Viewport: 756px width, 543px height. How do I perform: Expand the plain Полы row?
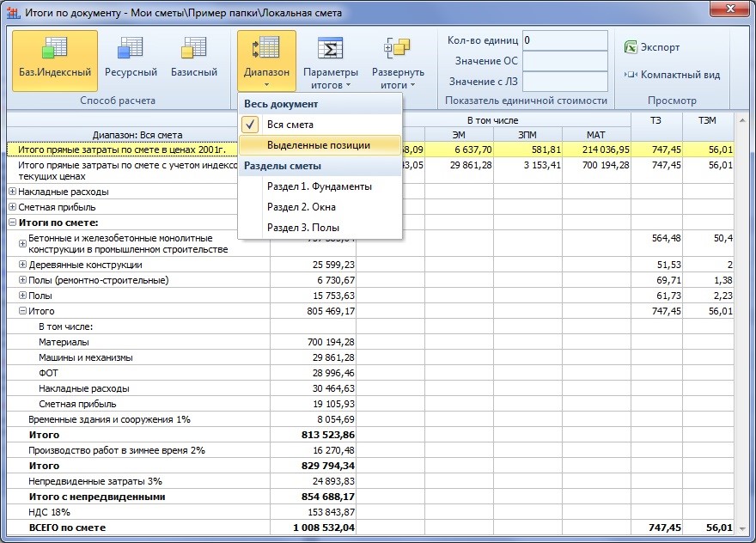tap(22, 296)
